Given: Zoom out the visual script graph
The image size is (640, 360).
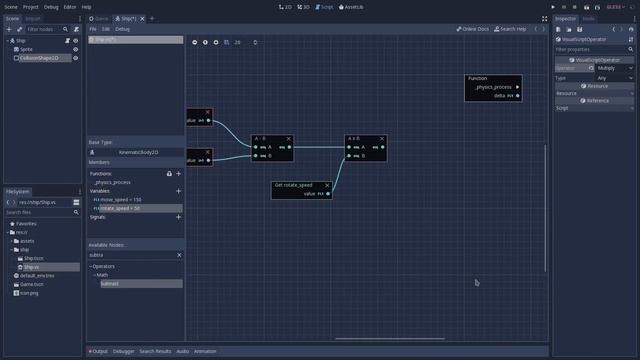Looking at the screenshot, I should 195,42.
